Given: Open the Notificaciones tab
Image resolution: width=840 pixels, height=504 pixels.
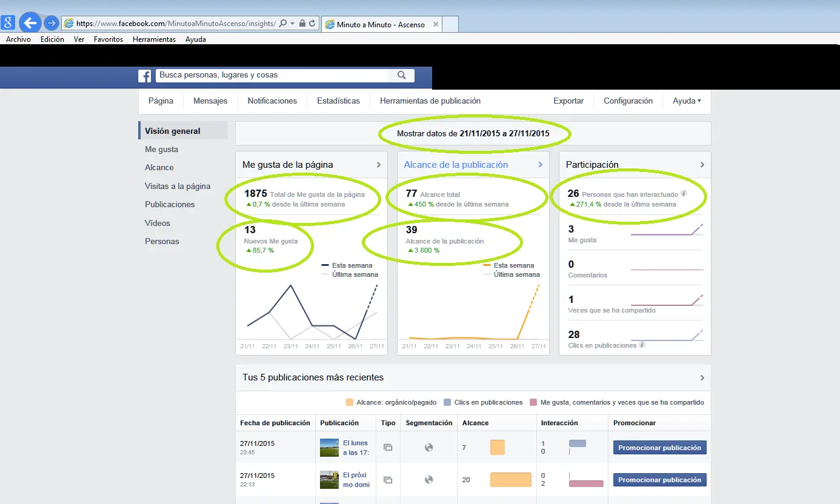Looking at the screenshot, I should click(272, 101).
